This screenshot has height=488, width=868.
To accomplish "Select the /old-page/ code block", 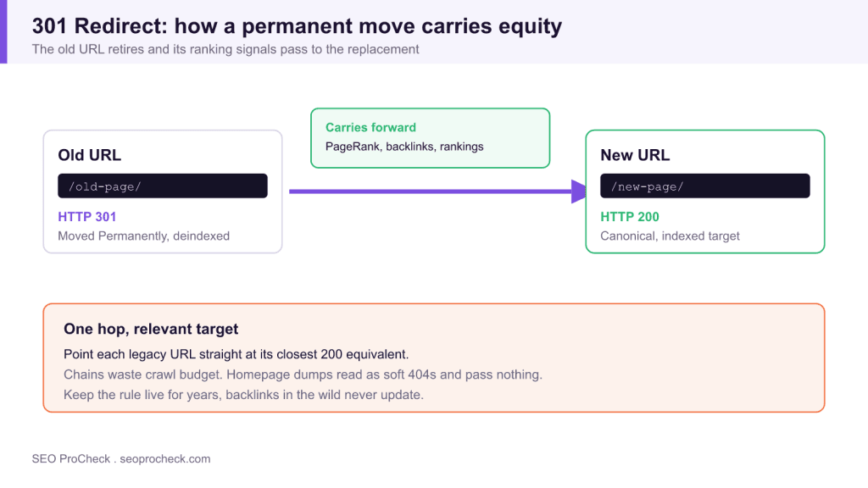I will pyautogui.click(x=163, y=186).
